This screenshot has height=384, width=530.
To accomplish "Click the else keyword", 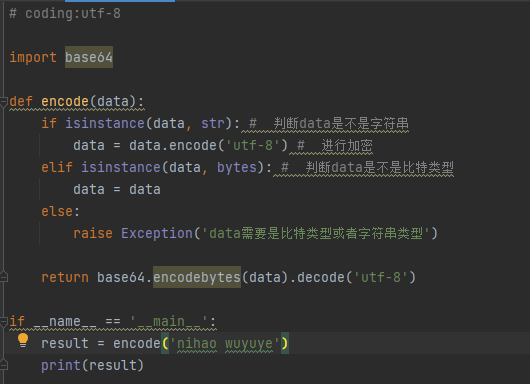I will [x=57, y=211].
